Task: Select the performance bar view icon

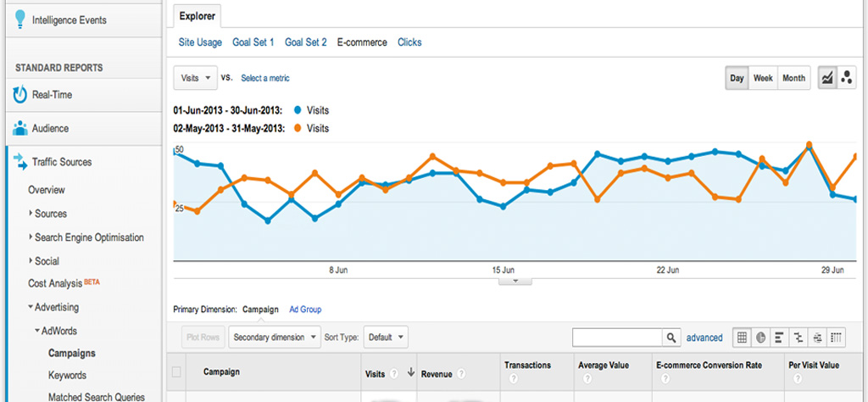Action: point(780,338)
